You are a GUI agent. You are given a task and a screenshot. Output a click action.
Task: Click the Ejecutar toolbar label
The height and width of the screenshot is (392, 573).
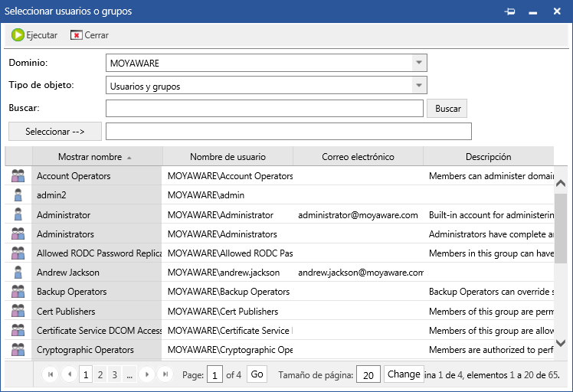tap(41, 35)
